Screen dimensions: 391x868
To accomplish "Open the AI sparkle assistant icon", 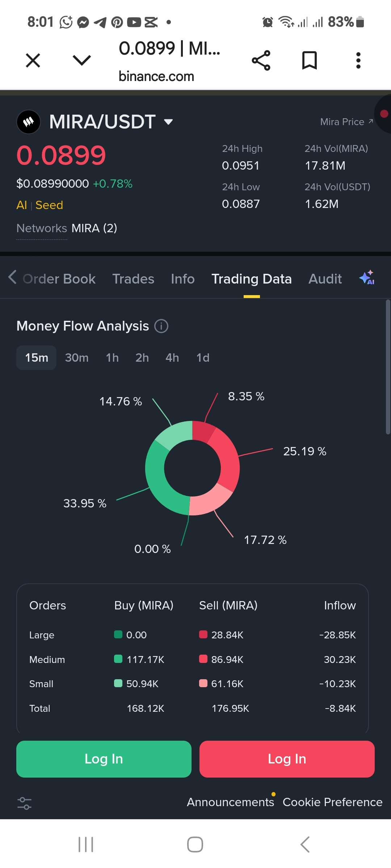I will [x=367, y=278].
